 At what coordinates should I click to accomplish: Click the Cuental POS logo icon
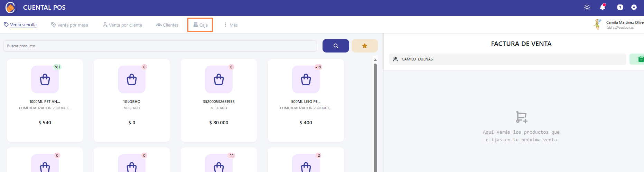click(x=11, y=7)
